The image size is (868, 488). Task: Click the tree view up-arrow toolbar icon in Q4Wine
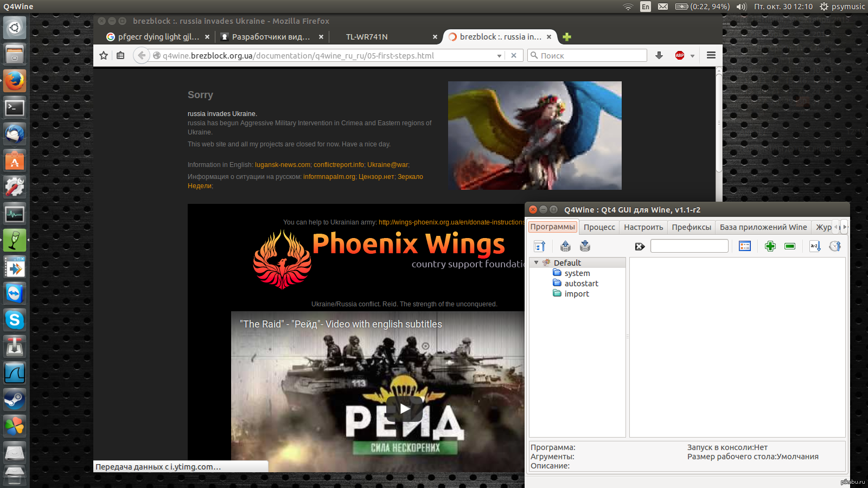coord(540,246)
